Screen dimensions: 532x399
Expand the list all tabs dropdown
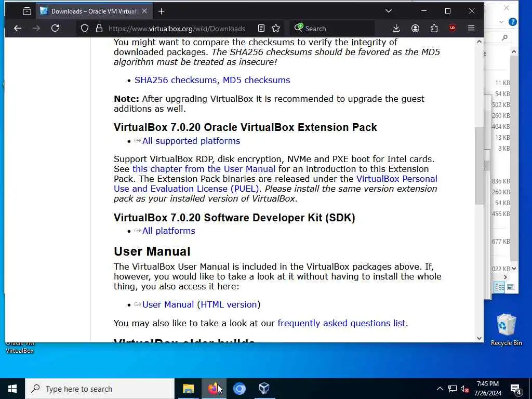[x=389, y=11]
